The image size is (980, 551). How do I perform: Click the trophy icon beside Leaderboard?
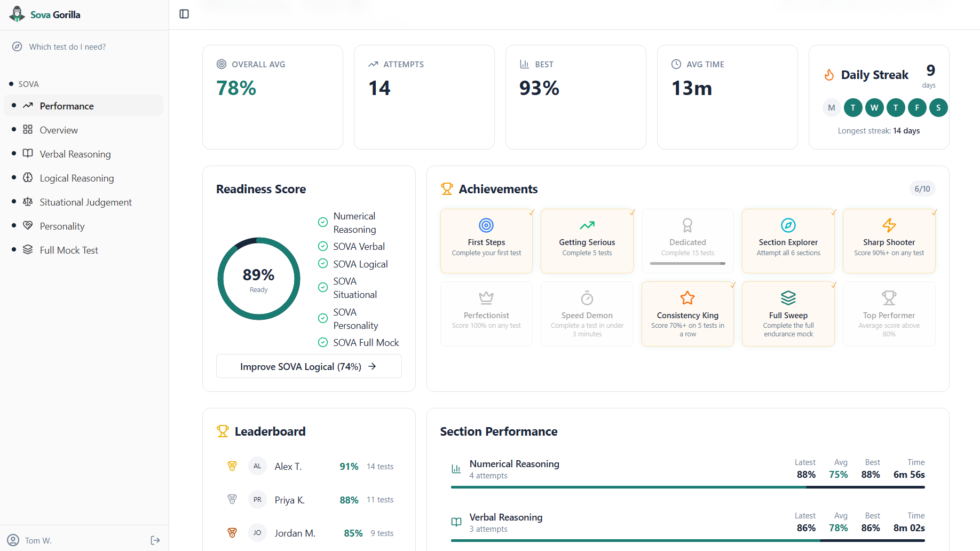[223, 431]
